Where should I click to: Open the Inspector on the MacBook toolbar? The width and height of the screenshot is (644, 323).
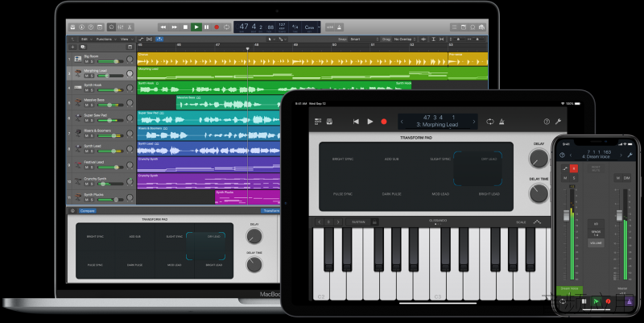coord(82,27)
